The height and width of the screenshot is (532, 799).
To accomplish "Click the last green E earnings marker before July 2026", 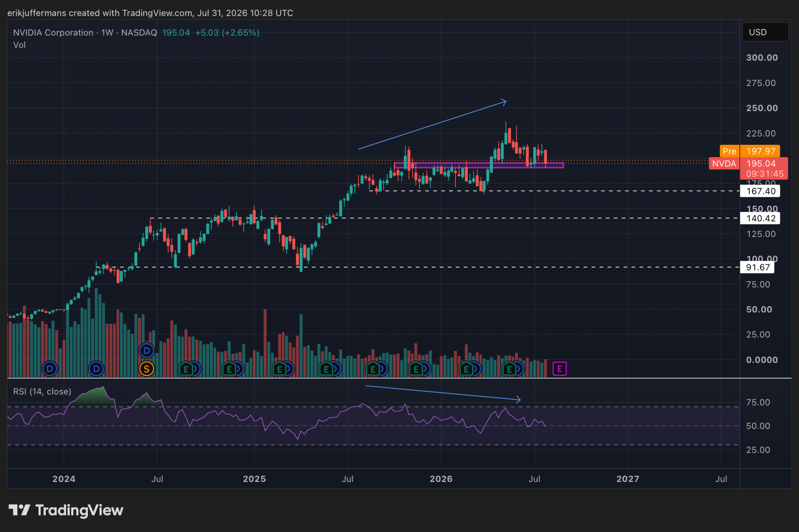I will (x=510, y=369).
